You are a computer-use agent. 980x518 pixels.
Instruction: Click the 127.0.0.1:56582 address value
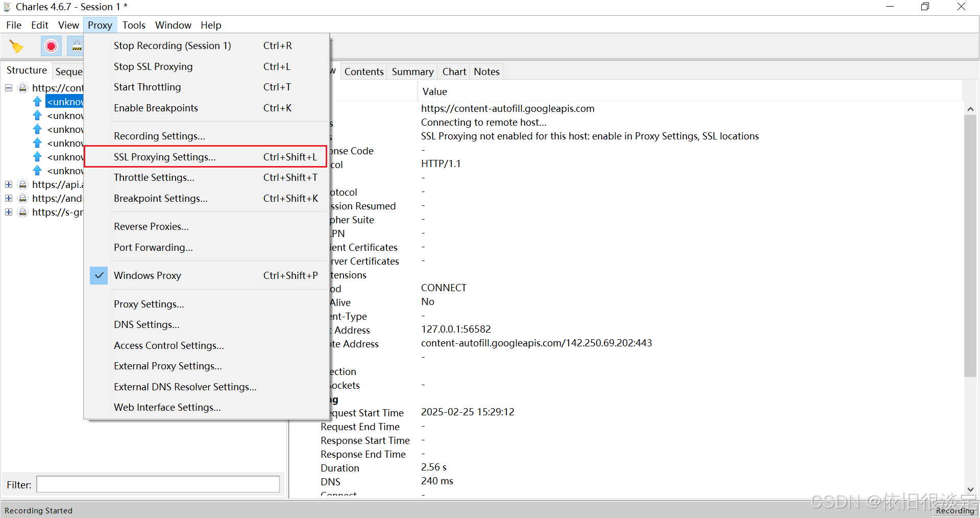coord(456,329)
